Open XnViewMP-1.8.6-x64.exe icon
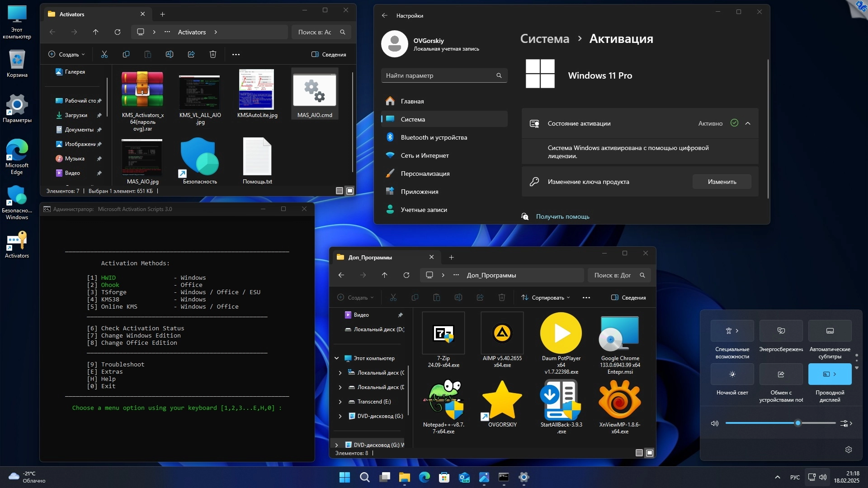 pos(619,400)
